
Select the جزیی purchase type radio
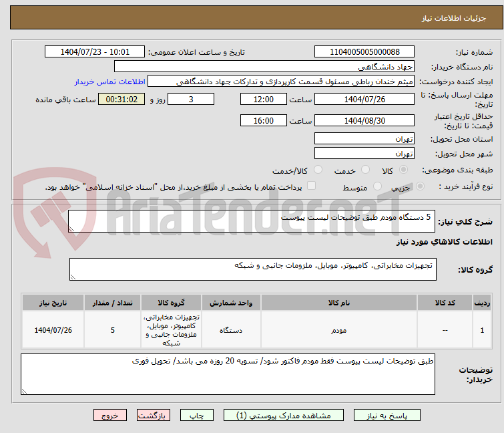[420, 186]
